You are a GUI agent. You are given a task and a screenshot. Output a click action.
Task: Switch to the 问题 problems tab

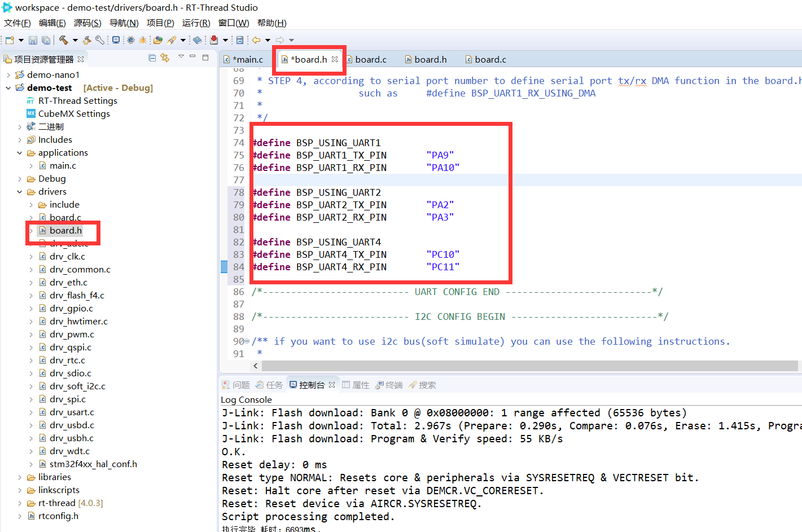(x=236, y=385)
